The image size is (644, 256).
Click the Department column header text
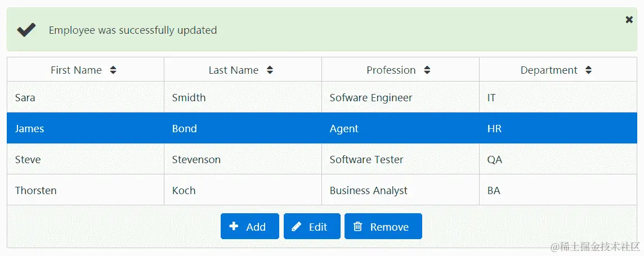pos(549,70)
